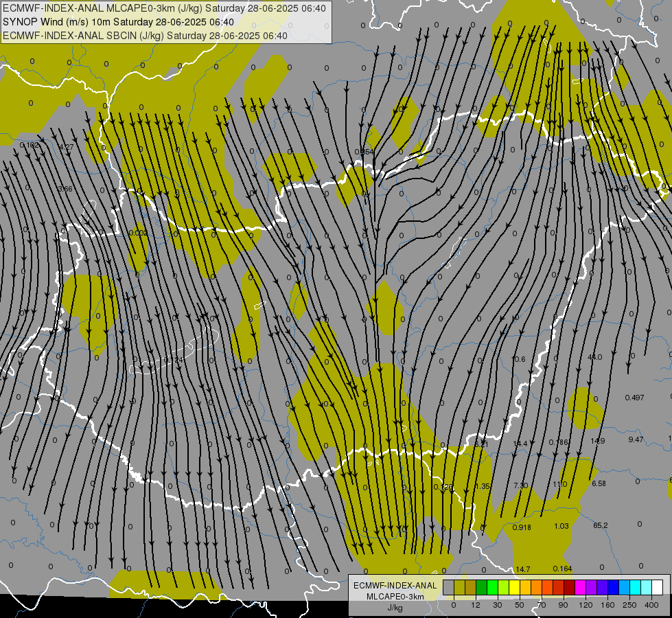Click the '7.30' data value on the map
This screenshot has width=672, height=618.
click(x=521, y=485)
